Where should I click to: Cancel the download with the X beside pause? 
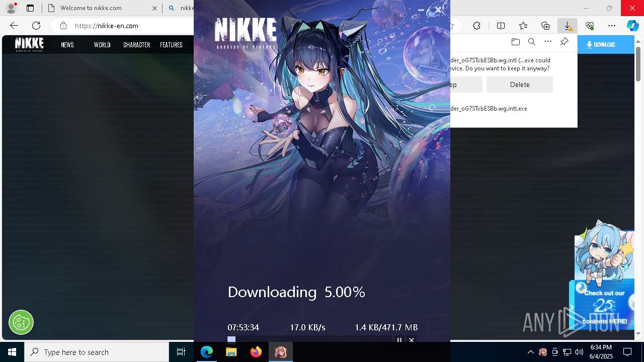[x=412, y=340]
